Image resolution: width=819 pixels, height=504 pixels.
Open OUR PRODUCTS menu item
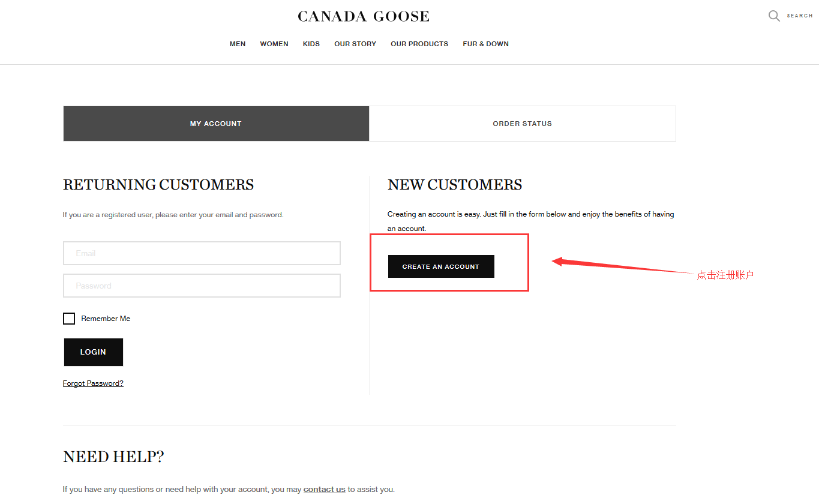coord(419,44)
